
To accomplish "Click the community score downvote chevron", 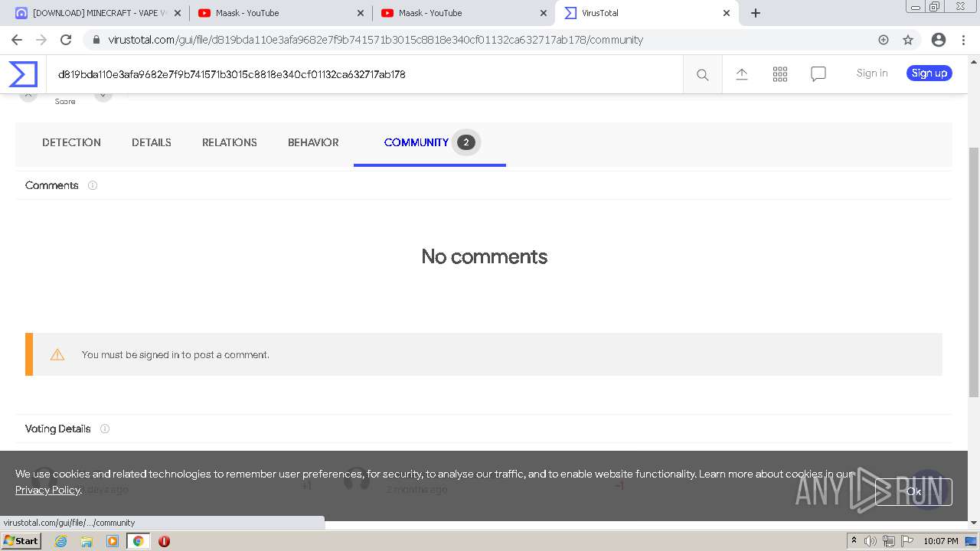I will (103, 95).
